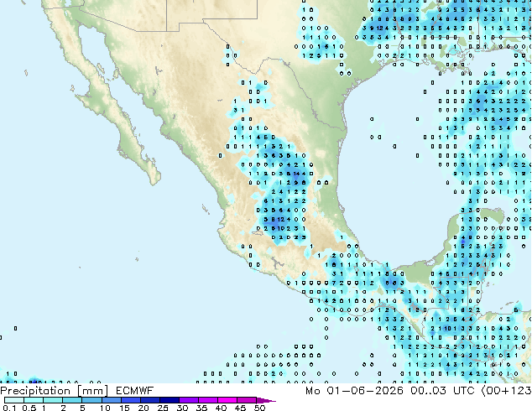Pick the 15–20 mm legend color box
The width and height of the screenshot is (532, 411).
coord(131,400)
